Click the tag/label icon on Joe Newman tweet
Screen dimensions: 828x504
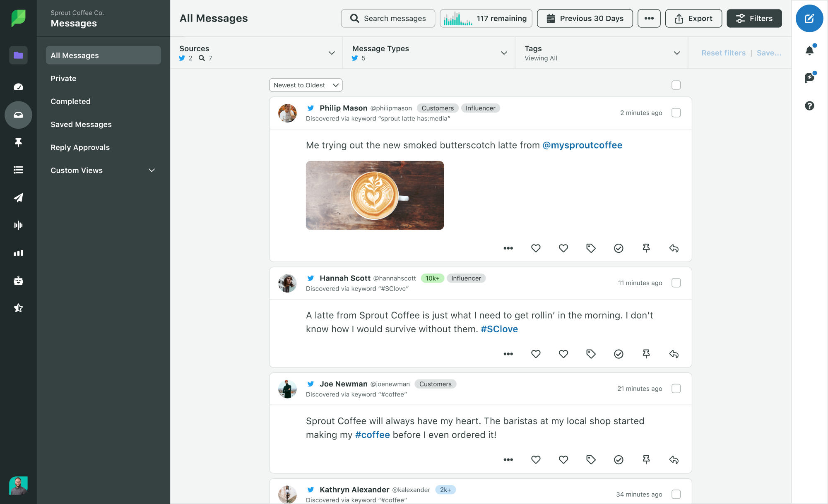pos(591,459)
